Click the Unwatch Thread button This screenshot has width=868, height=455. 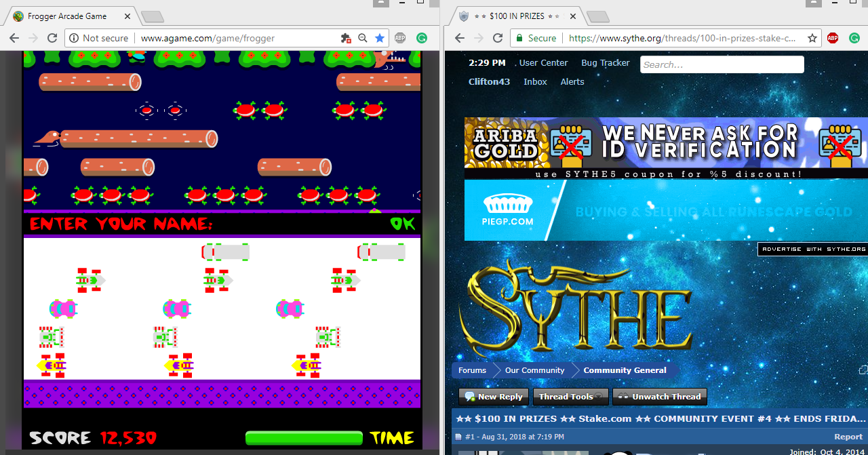(659, 397)
